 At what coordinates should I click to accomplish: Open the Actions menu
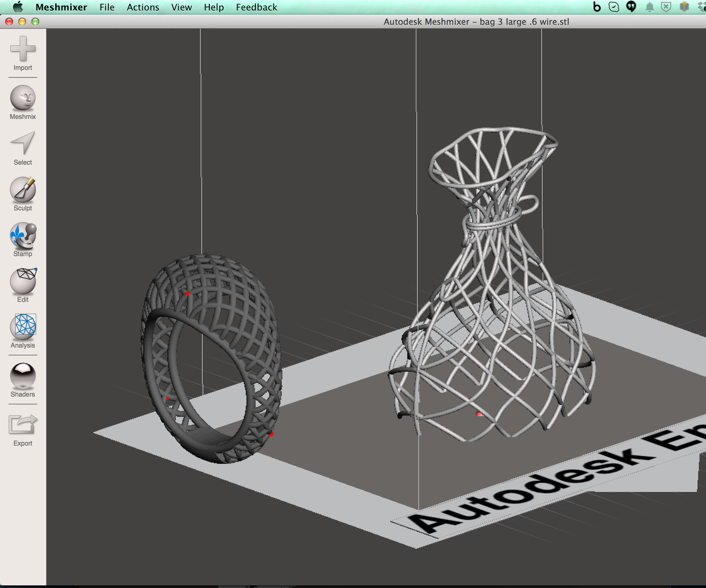(143, 6)
